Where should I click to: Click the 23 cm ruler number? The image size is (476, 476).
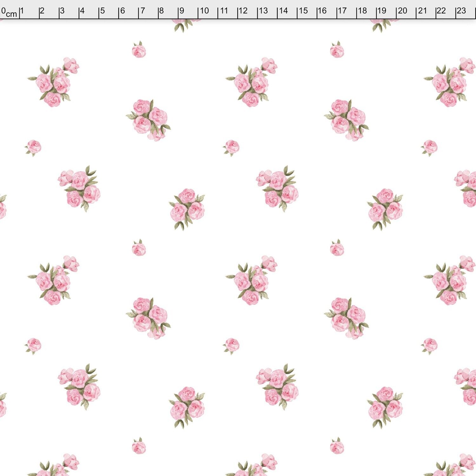[x=461, y=11]
